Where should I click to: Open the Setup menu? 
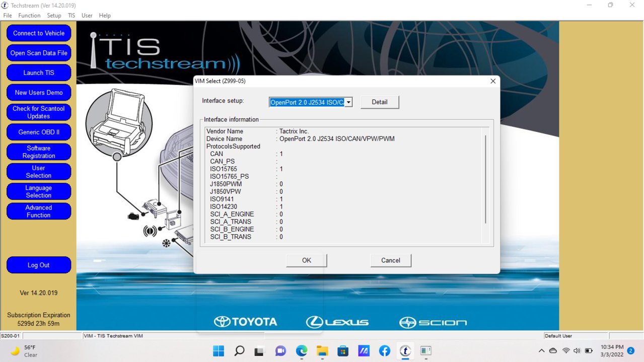[x=54, y=16]
